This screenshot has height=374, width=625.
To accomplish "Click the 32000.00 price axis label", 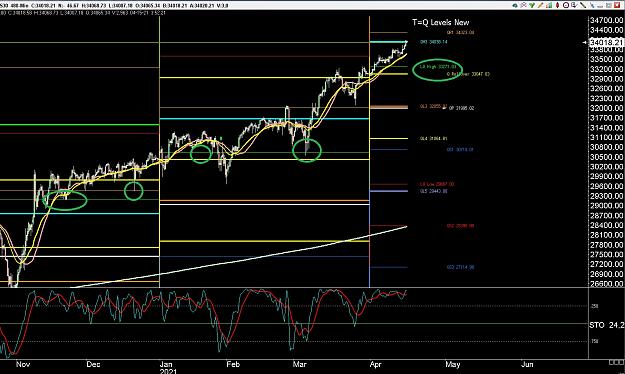I will point(607,108).
